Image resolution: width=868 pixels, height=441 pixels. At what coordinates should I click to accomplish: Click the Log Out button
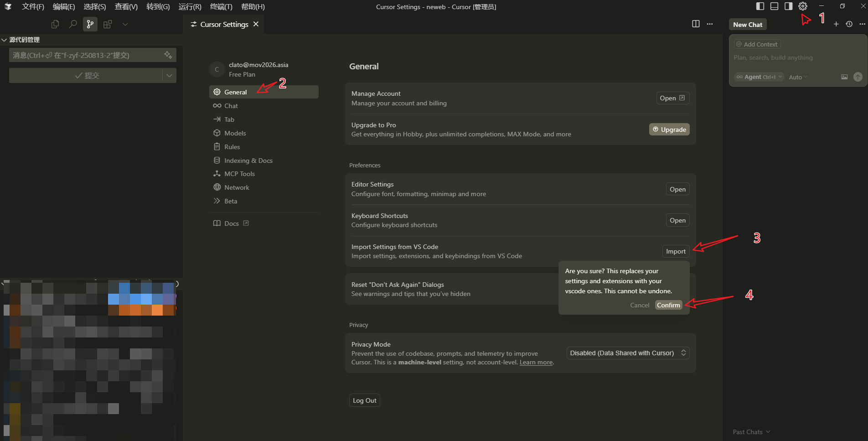tap(365, 400)
